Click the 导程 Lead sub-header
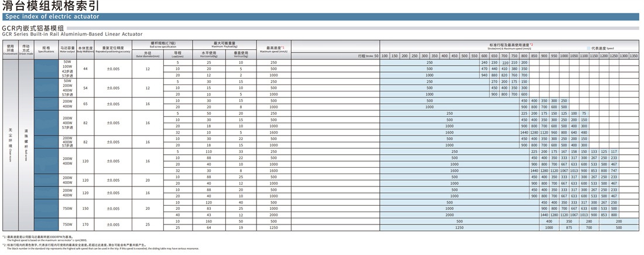This screenshot has width=644, height=255. (x=178, y=54)
